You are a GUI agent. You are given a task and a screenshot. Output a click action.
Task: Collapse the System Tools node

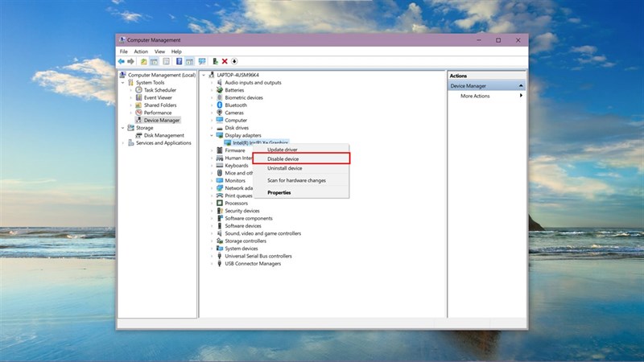pos(122,82)
